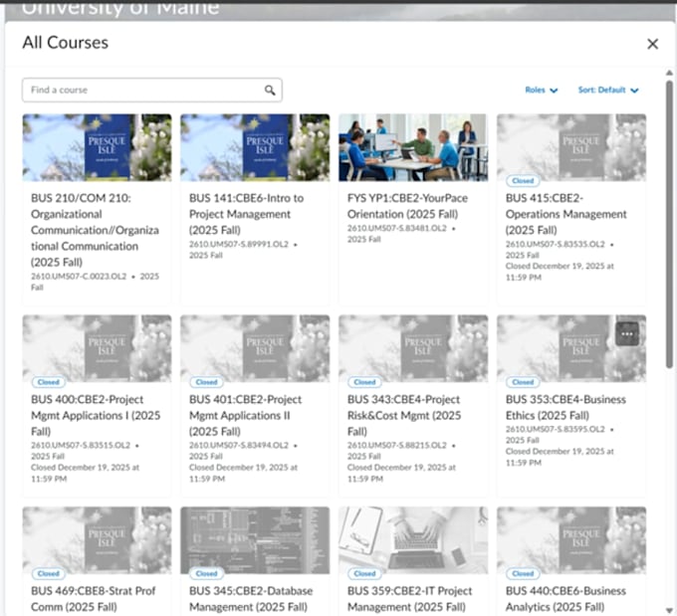Click the BUS 343 greyed-out thumbnail
Screen dimensions: 677x616
pyautogui.click(x=413, y=348)
